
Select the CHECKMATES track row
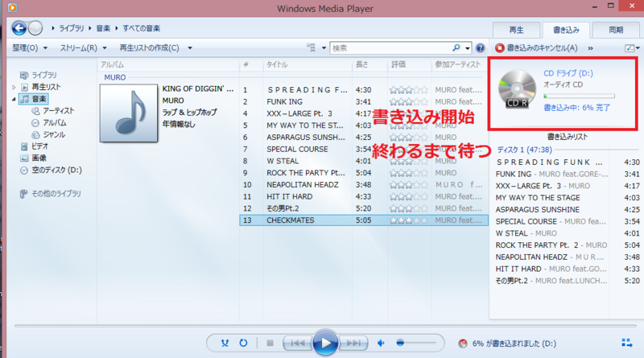(x=364, y=220)
